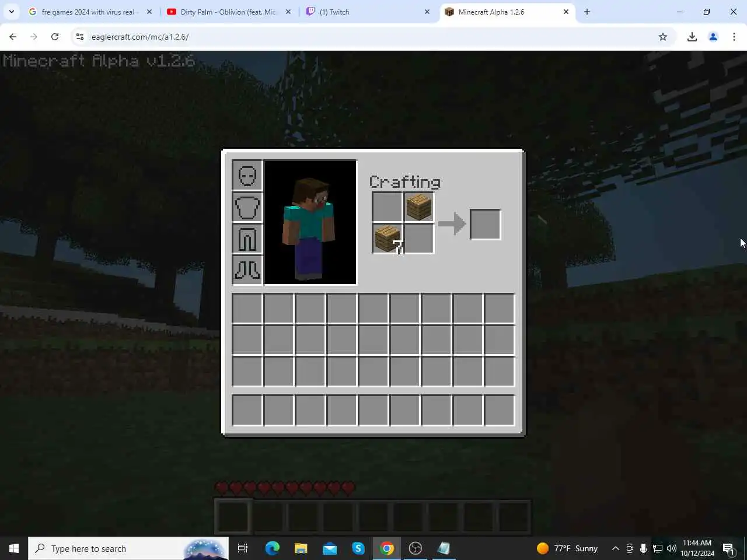The image size is (747, 560).
Task: Click the microphone tray icon
Action: [643, 548]
